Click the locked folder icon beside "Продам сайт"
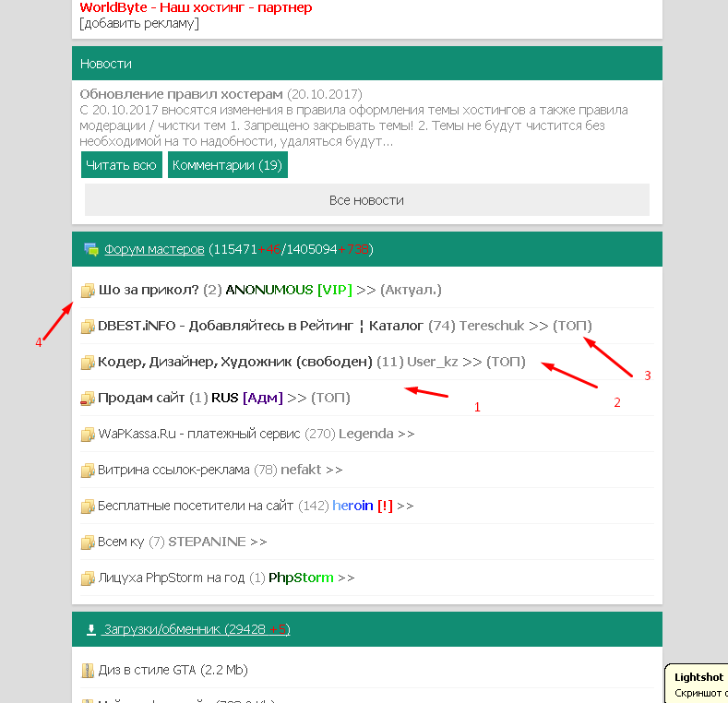 88,399
